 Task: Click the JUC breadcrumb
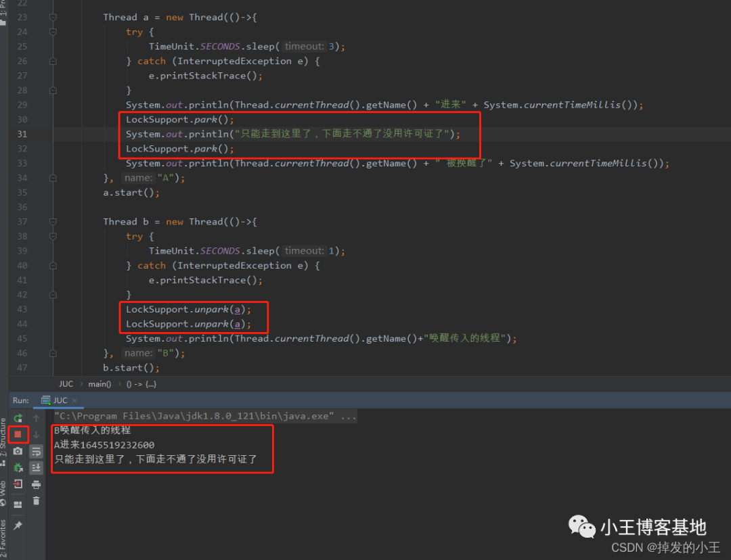click(66, 384)
